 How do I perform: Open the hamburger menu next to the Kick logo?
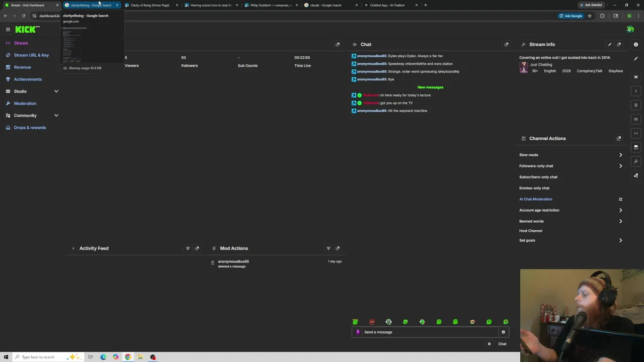tap(8, 30)
